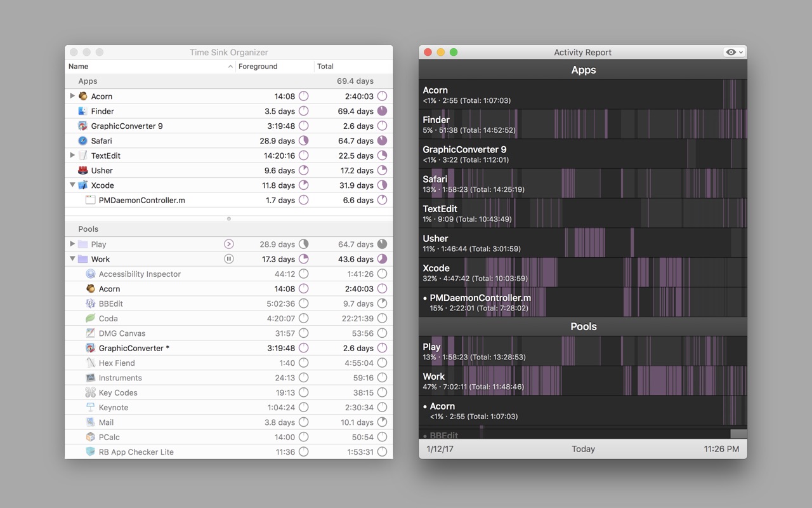812x508 pixels.
Task: Click the Coda leaf icon
Action: pyautogui.click(x=90, y=319)
